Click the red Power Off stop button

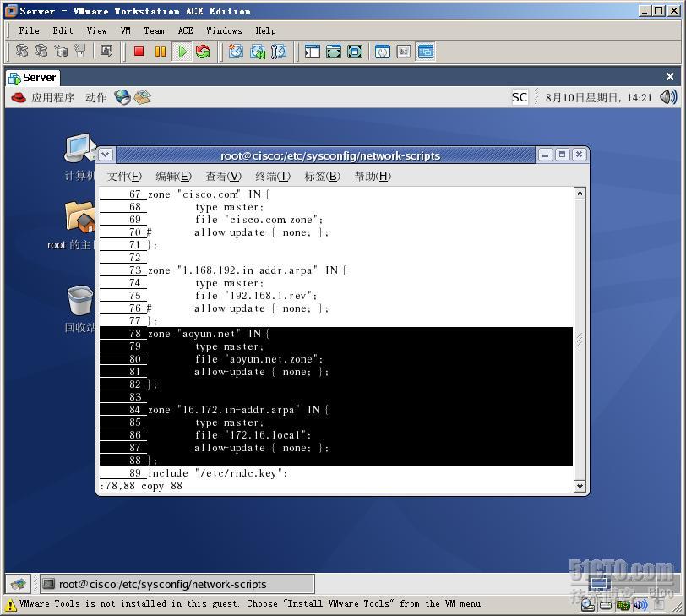point(139,52)
